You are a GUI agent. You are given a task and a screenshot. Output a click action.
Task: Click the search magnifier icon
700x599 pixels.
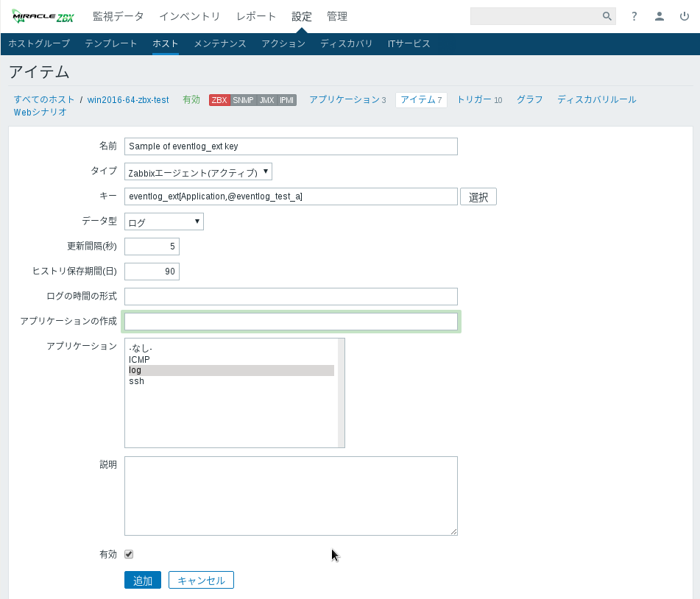(x=607, y=16)
